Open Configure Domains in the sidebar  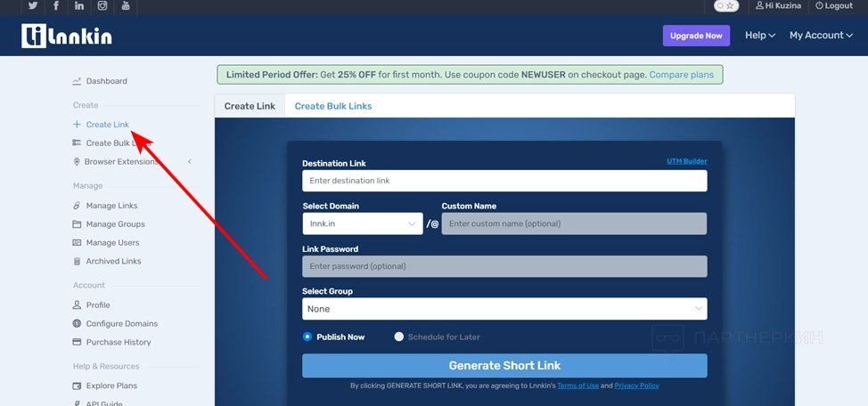pos(122,323)
